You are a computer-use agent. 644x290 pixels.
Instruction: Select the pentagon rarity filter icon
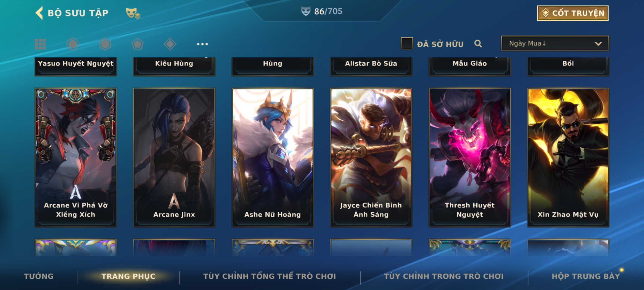tap(137, 44)
